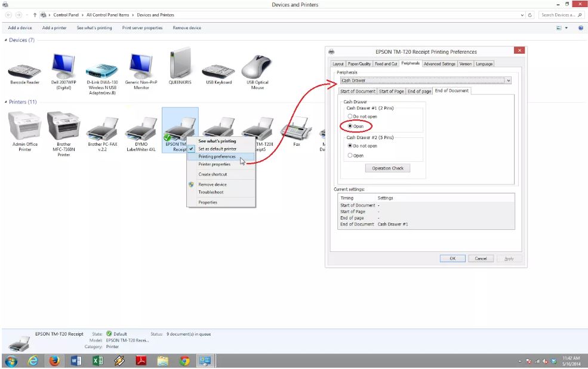Select Cash Drawer #2 Do not open
588x369 pixels.
pyautogui.click(x=362, y=146)
